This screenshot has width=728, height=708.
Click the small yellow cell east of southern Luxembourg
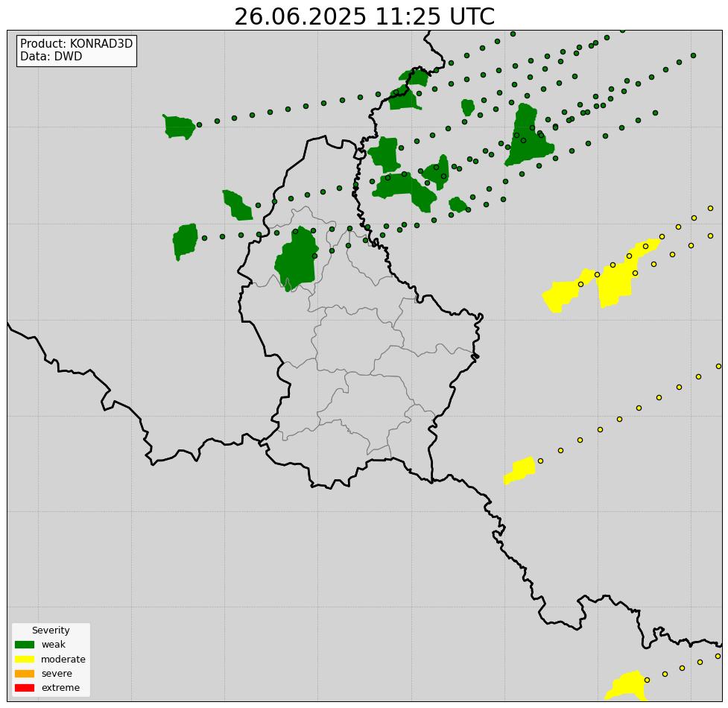click(520, 470)
